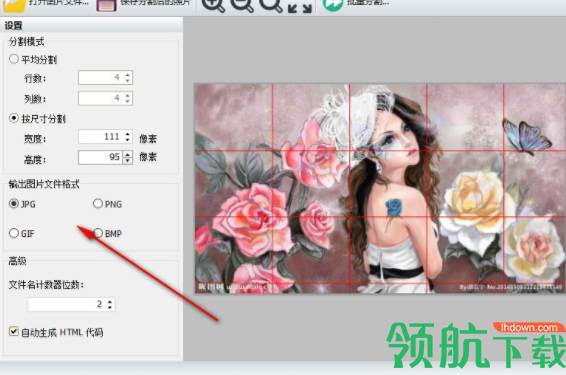Click the 打开图片文件 toolbar label
This screenshot has width=566, height=375.
[58, 2]
